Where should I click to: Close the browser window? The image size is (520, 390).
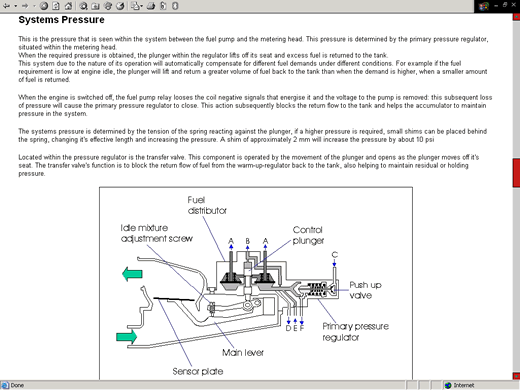click(x=514, y=5)
